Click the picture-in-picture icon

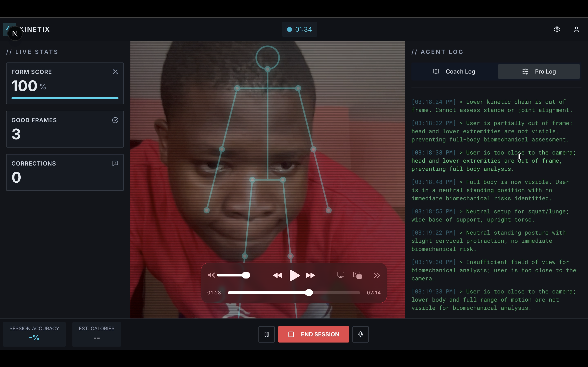(357, 275)
